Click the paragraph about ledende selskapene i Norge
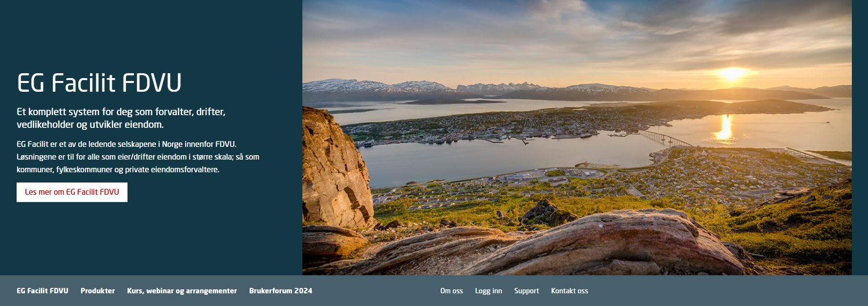The height and width of the screenshot is (306, 868). [x=138, y=157]
